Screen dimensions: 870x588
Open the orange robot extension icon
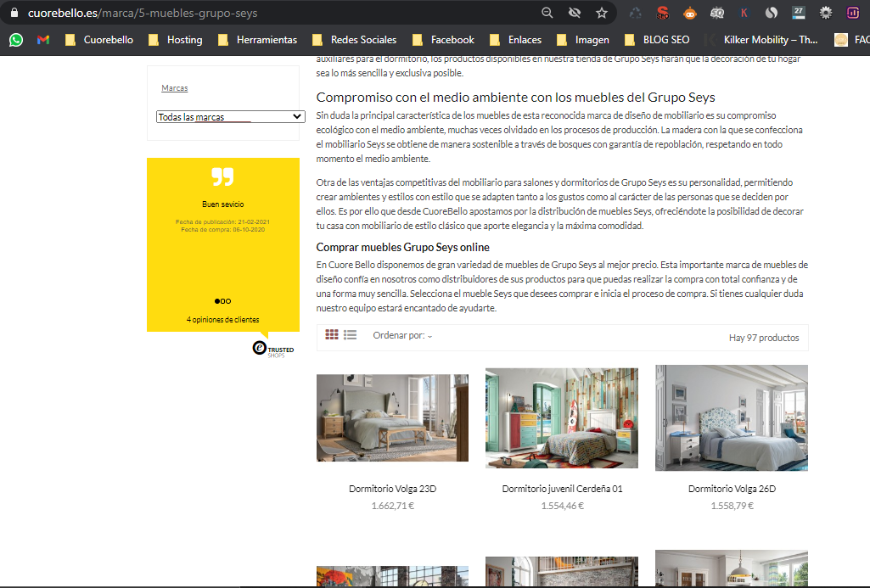(x=690, y=13)
